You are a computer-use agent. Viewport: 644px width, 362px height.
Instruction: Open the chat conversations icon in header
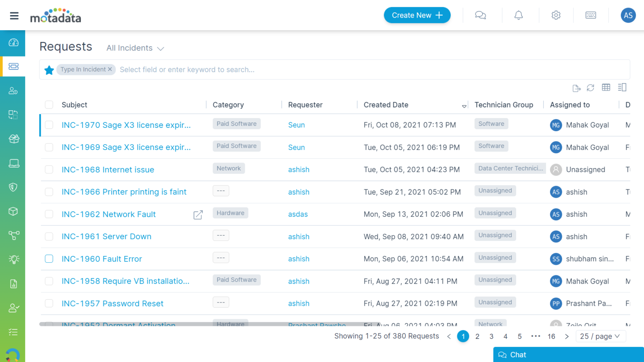[x=480, y=16]
